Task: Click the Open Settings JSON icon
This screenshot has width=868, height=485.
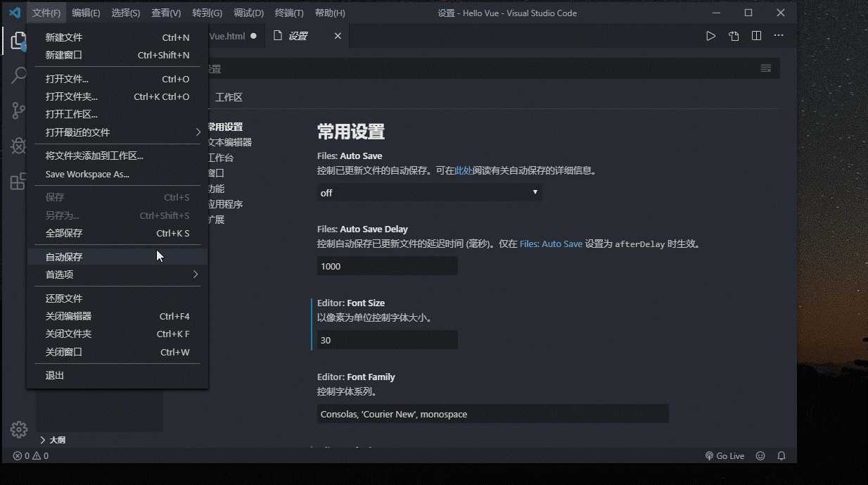Action: tap(734, 36)
